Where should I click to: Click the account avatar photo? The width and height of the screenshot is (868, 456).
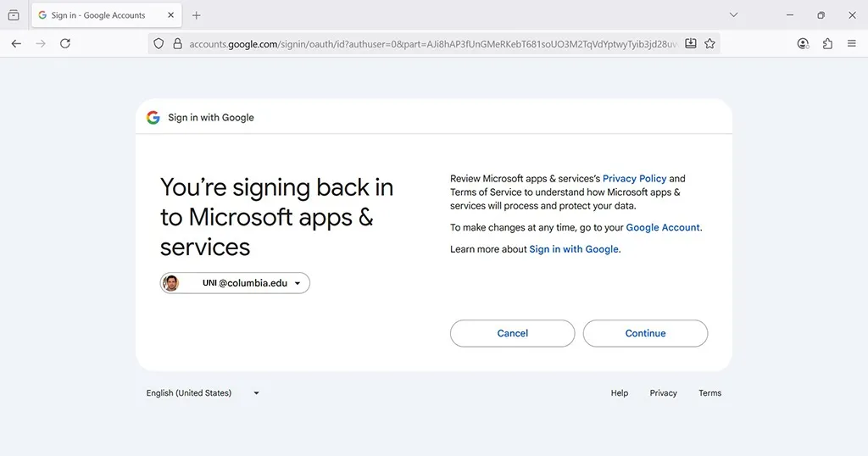pyautogui.click(x=171, y=283)
